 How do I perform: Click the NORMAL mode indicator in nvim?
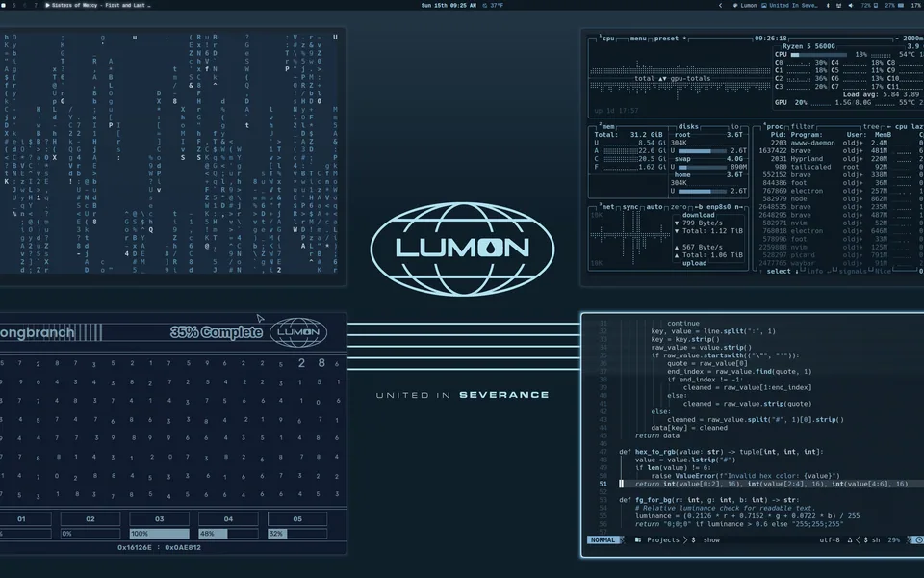coord(603,539)
